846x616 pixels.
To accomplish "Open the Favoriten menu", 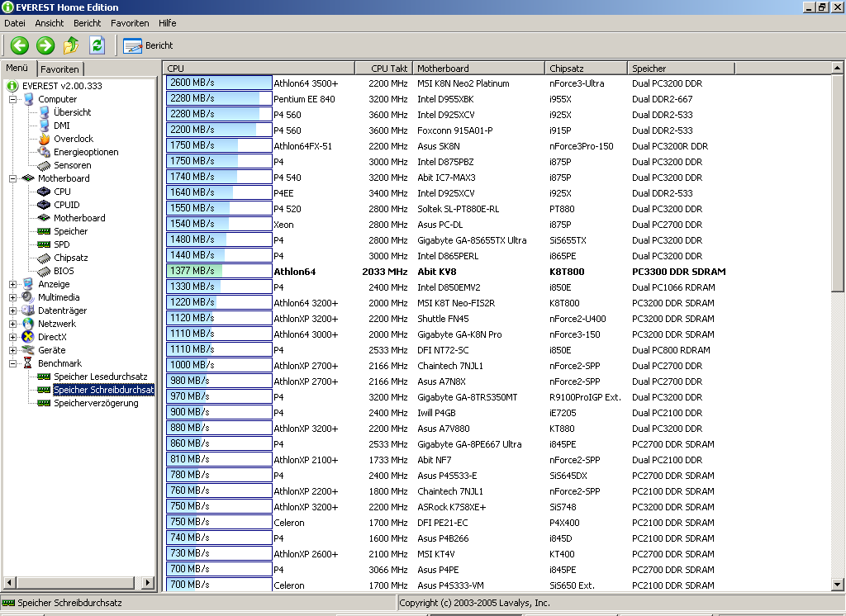I will coord(130,23).
